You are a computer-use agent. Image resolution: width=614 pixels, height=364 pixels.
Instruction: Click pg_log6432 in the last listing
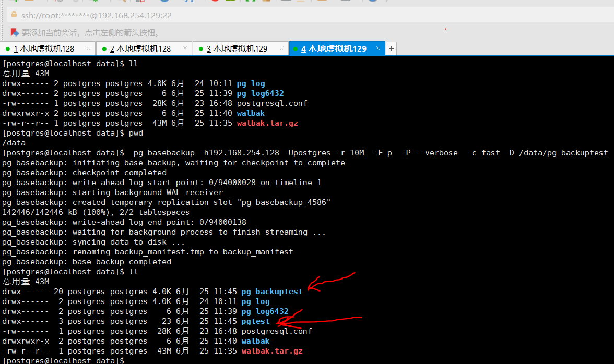point(265,311)
